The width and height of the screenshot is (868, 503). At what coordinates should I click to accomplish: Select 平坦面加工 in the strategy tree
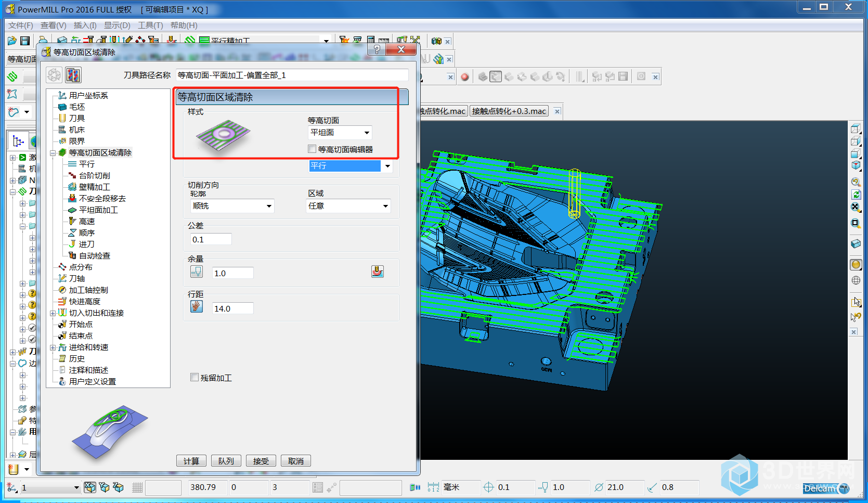tap(98, 210)
